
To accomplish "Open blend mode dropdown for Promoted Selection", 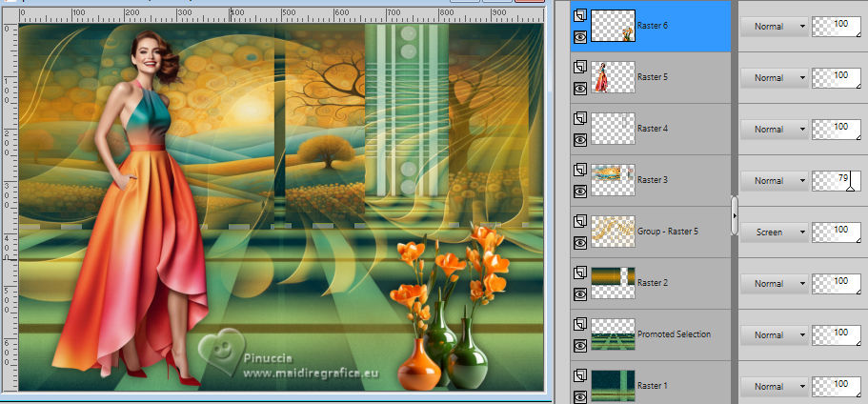I will (775, 335).
